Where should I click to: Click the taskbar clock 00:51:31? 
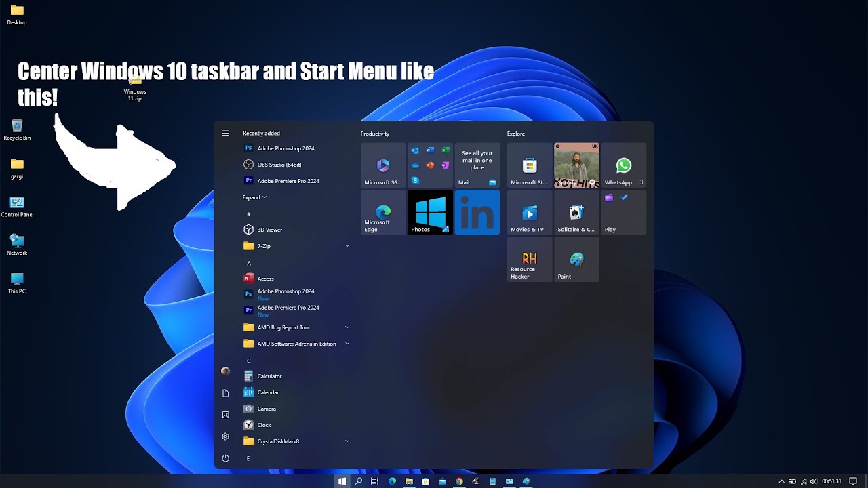(x=831, y=481)
